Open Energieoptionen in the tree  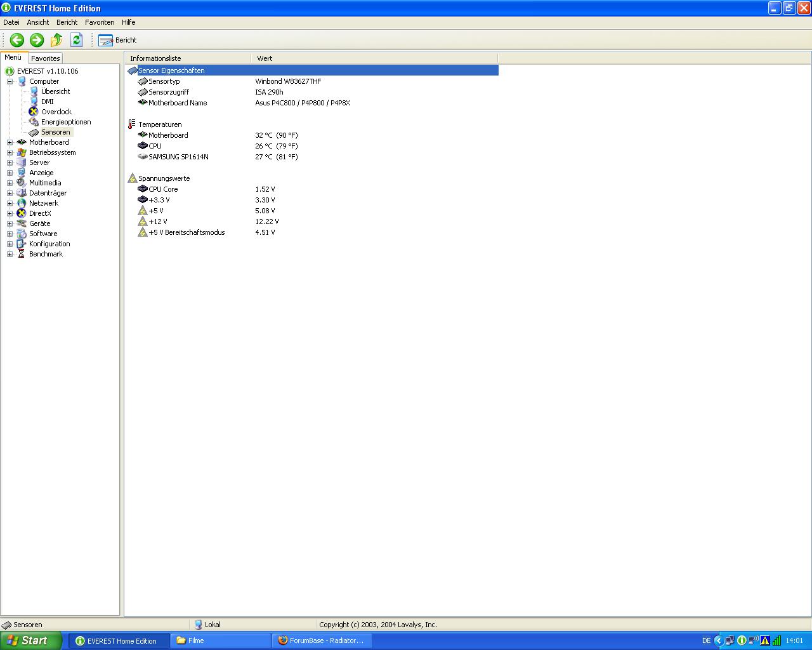tap(66, 122)
